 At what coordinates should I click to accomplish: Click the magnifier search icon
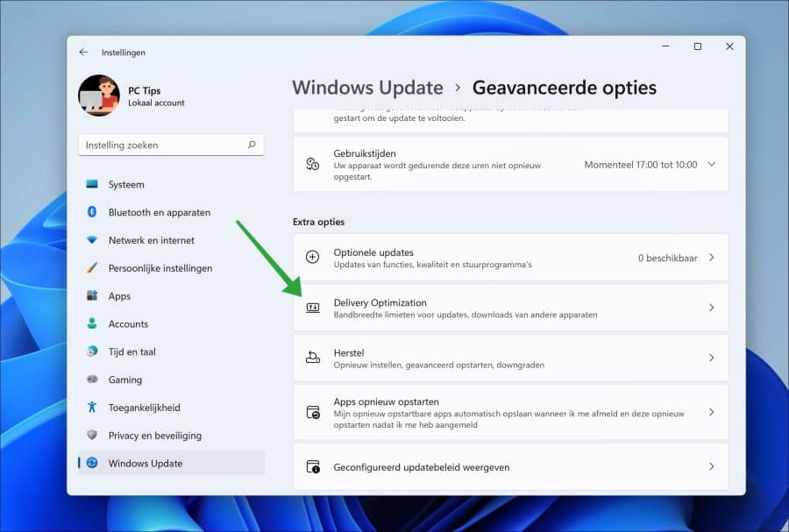coord(252,145)
